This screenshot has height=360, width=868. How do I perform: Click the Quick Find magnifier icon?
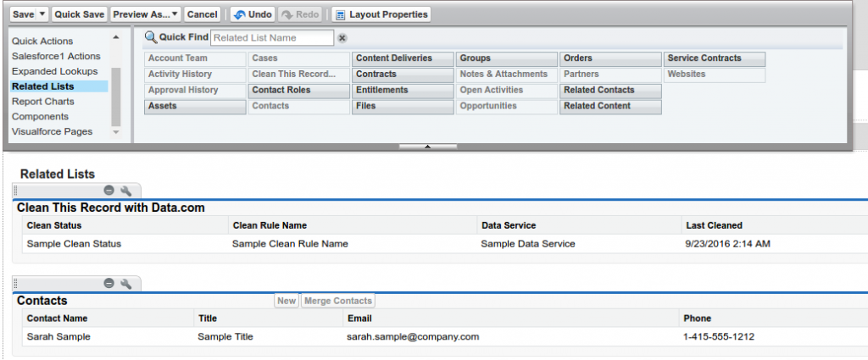click(151, 37)
